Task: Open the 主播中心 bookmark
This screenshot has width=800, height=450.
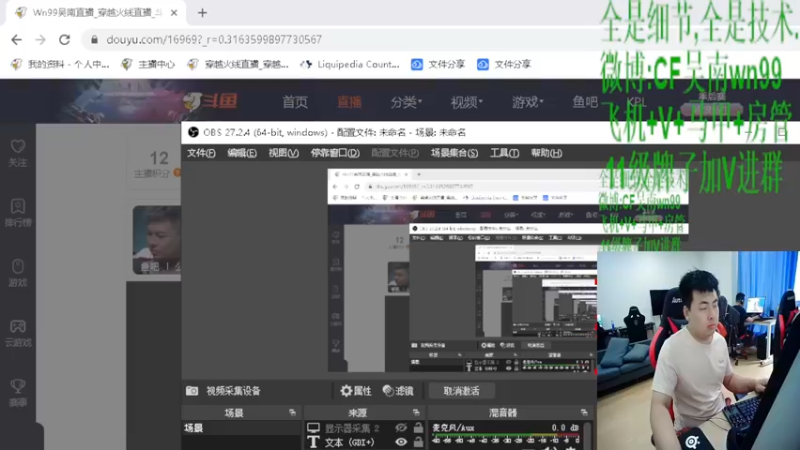Action: [x=148, y=64]
